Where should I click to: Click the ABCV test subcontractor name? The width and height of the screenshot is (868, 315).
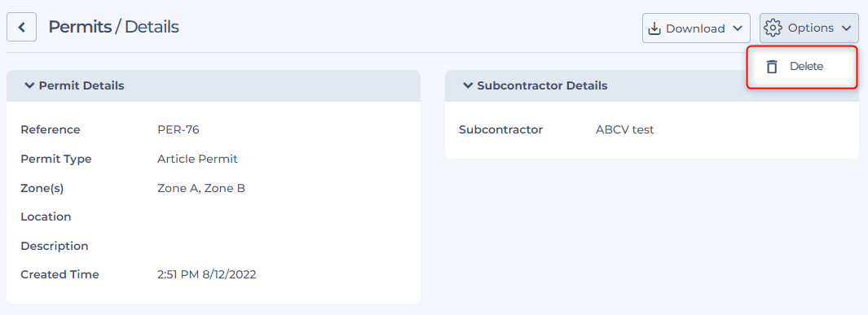[625, 130]
